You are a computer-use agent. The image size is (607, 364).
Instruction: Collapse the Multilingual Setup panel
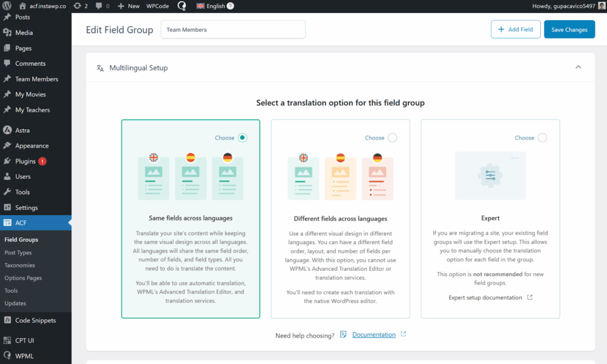click(578, 68)
